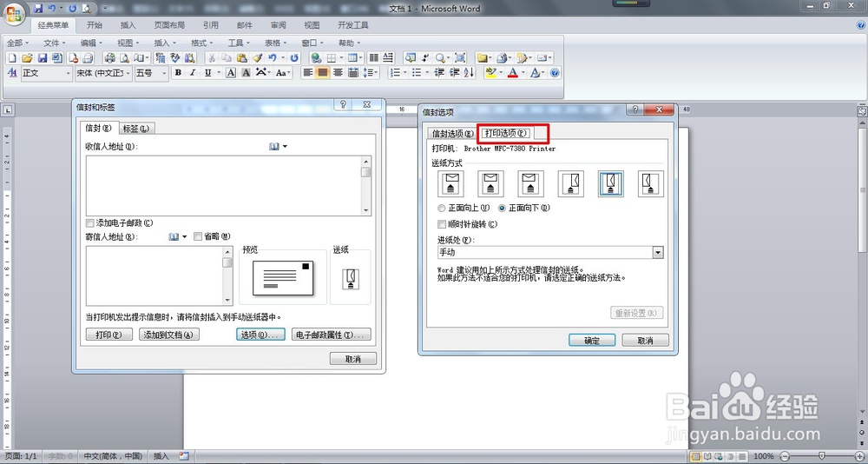Screen dimensions: 868x464
Task: Select the fourth feed method option
Action: [571, 183]
